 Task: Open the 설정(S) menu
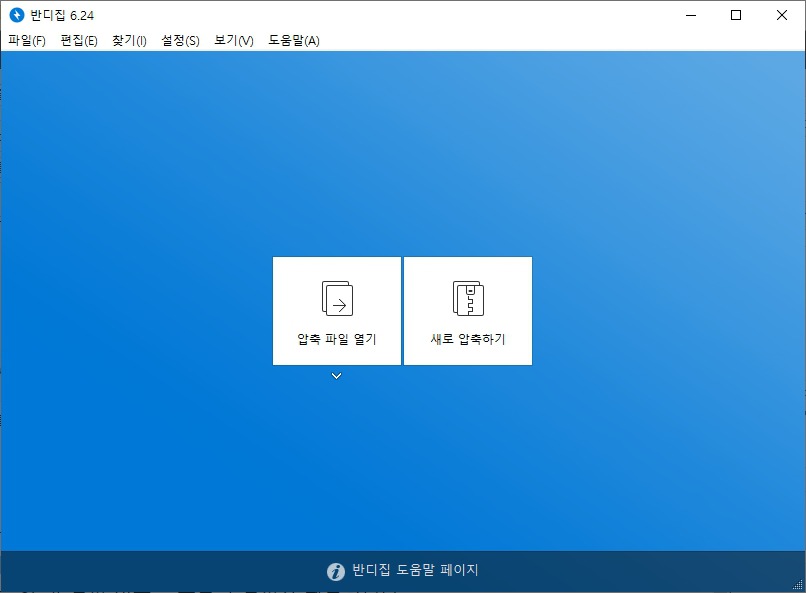point(180,41)
